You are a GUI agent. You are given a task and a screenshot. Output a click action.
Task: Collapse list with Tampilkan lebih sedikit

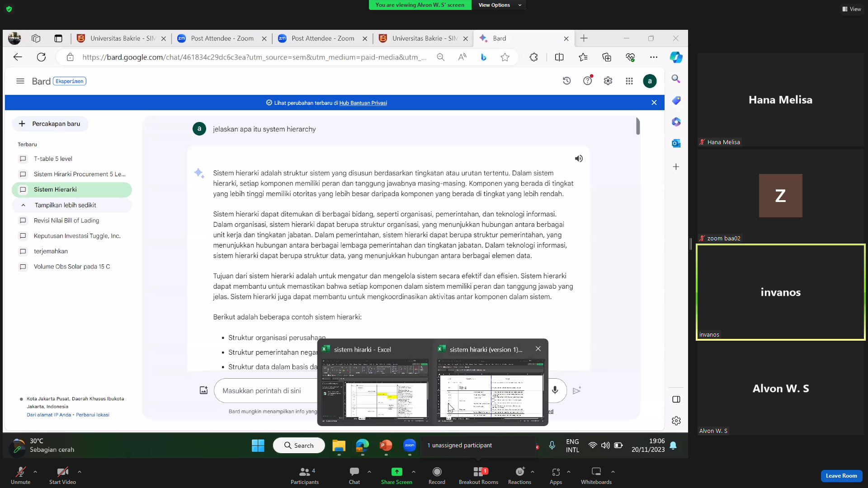coord(72,205)
